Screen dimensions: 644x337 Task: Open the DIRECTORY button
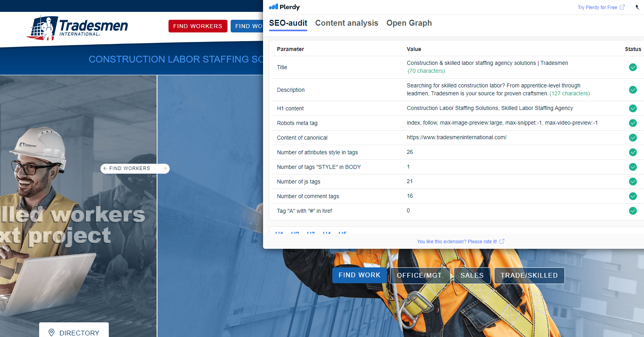(74, 330)
